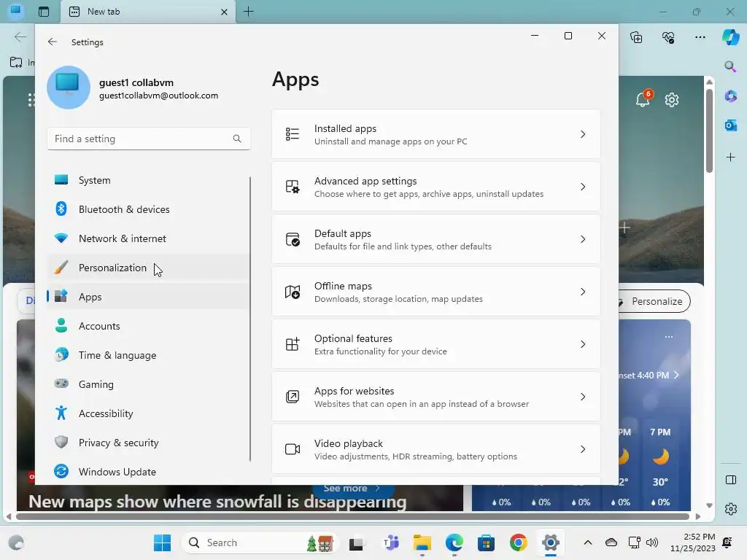Expand the Installed apps chevron
Screen dimensions: 747x560
pyautogui.click(x=583, y=134)
